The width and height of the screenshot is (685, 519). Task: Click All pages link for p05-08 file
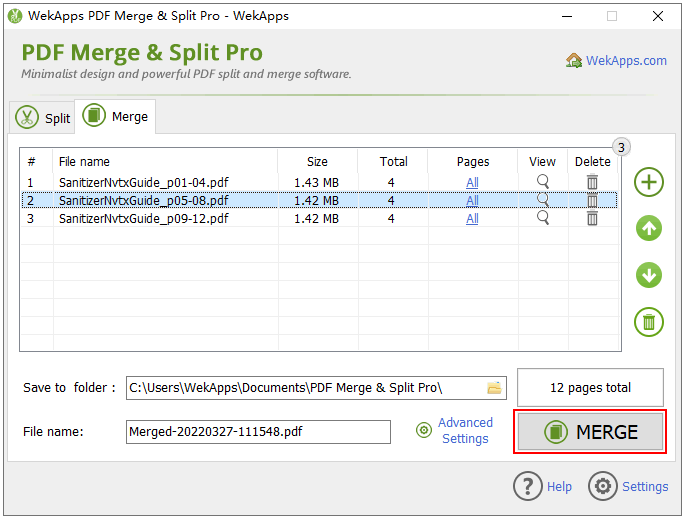(x=472, y=201)
